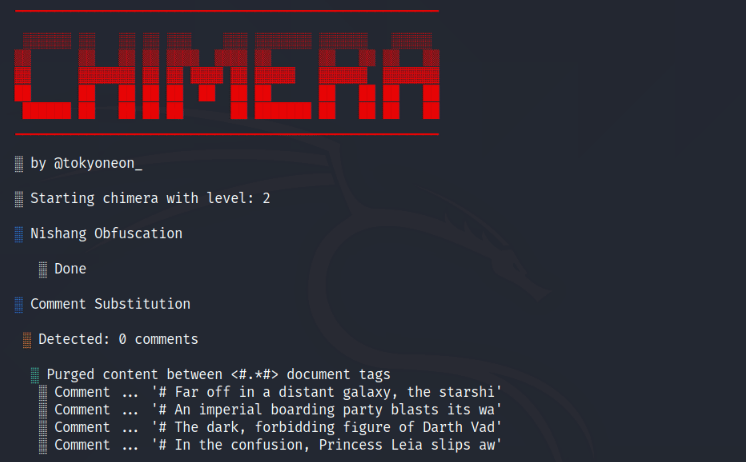
Task: Click the marker before the "Far off" comment line
Action: (43, 392)
